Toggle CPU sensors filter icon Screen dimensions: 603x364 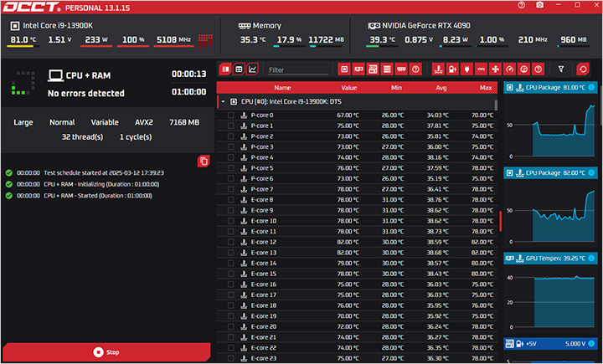coord(344,69)
